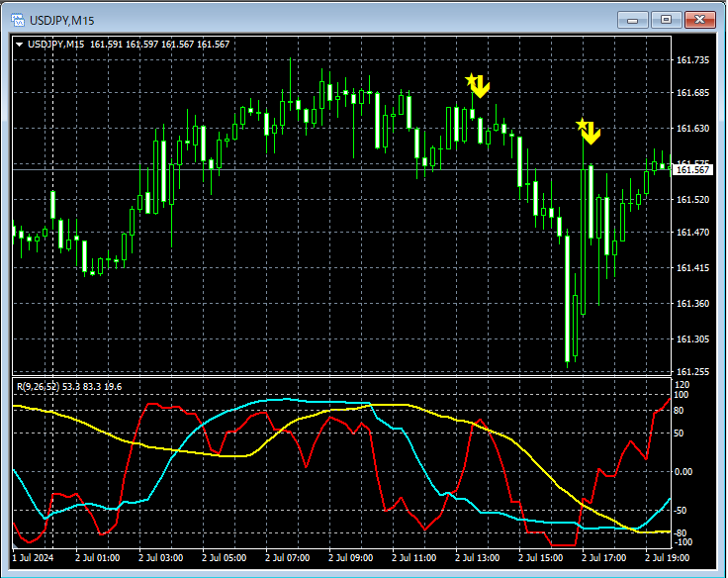The width and height of the screenshot is (728, 578).
Task: Click the indicator label R(9,26,52)
Action: (38, 387)
